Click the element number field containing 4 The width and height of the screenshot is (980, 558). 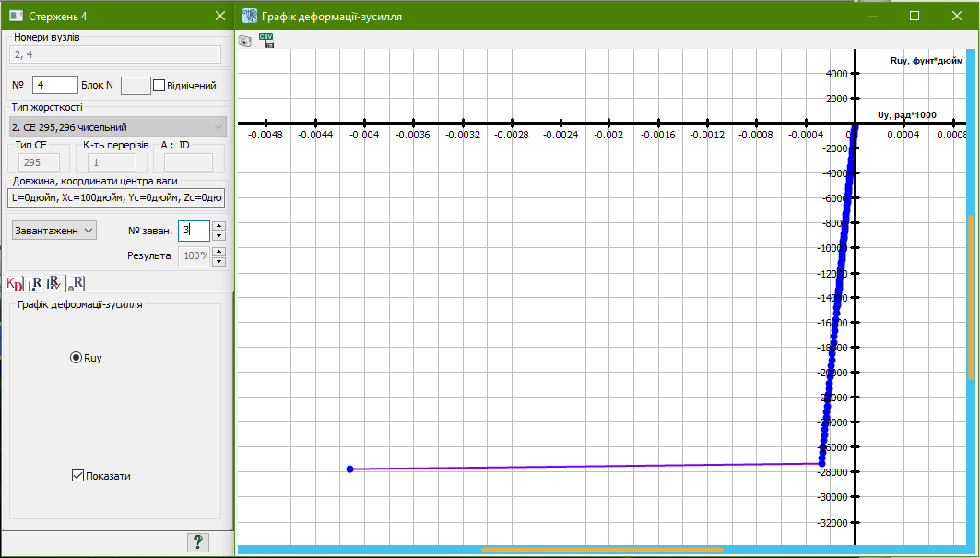[x=54, y=85]
